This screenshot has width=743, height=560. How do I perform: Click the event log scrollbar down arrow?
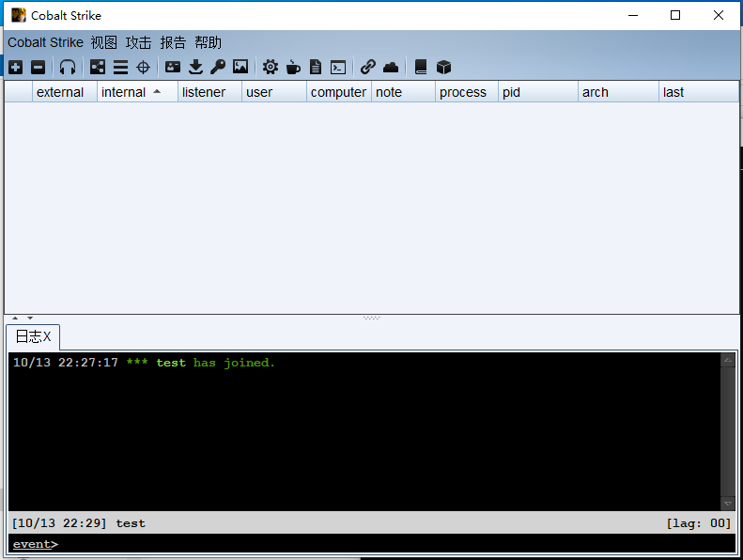coord(728,504)
